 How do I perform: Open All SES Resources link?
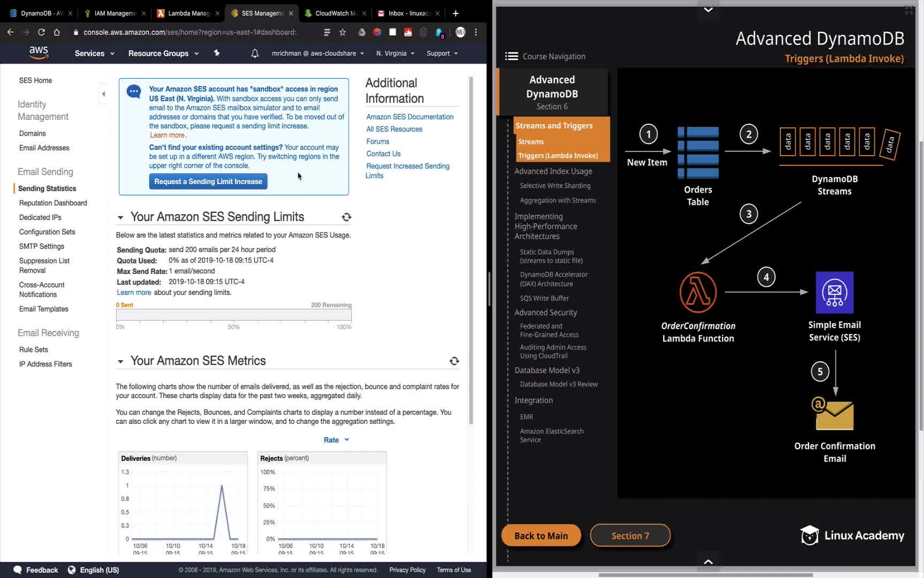(x=394, y=129)
